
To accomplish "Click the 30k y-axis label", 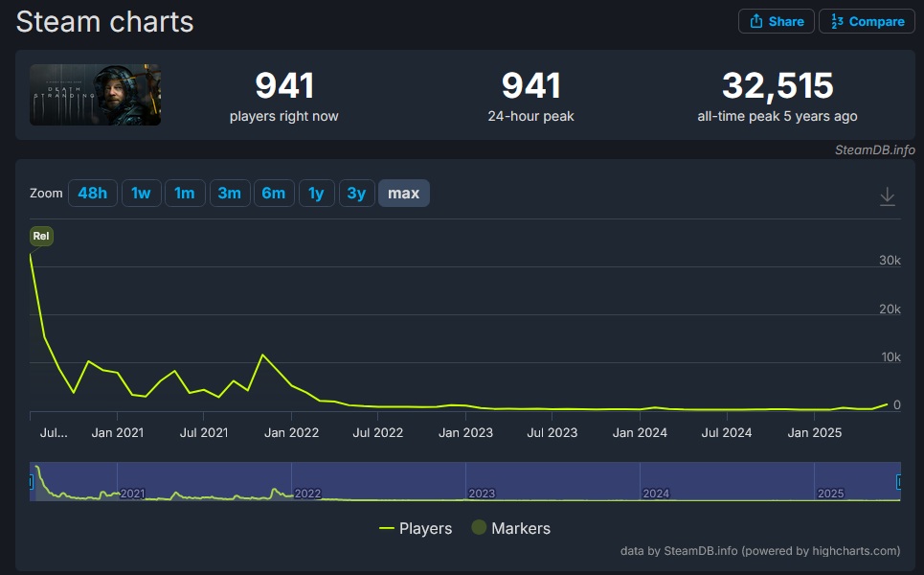I will pyautogui.click(x=890, y=260).
